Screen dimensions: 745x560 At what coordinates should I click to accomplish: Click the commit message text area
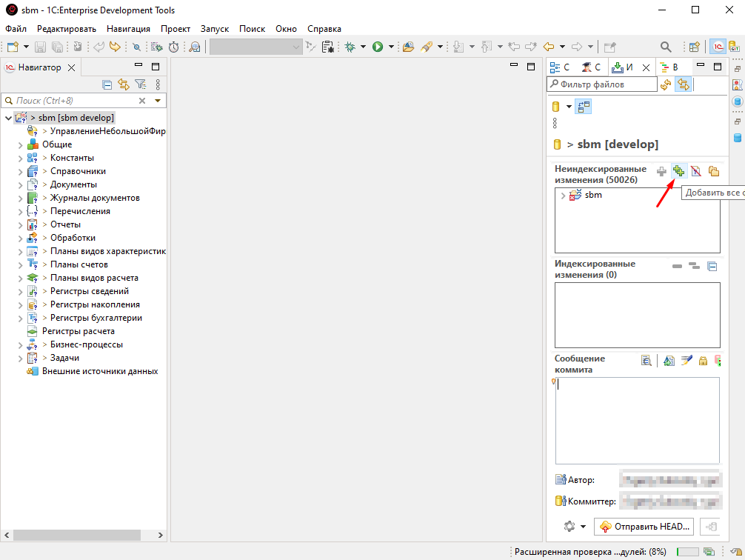(x=637, y=420)
